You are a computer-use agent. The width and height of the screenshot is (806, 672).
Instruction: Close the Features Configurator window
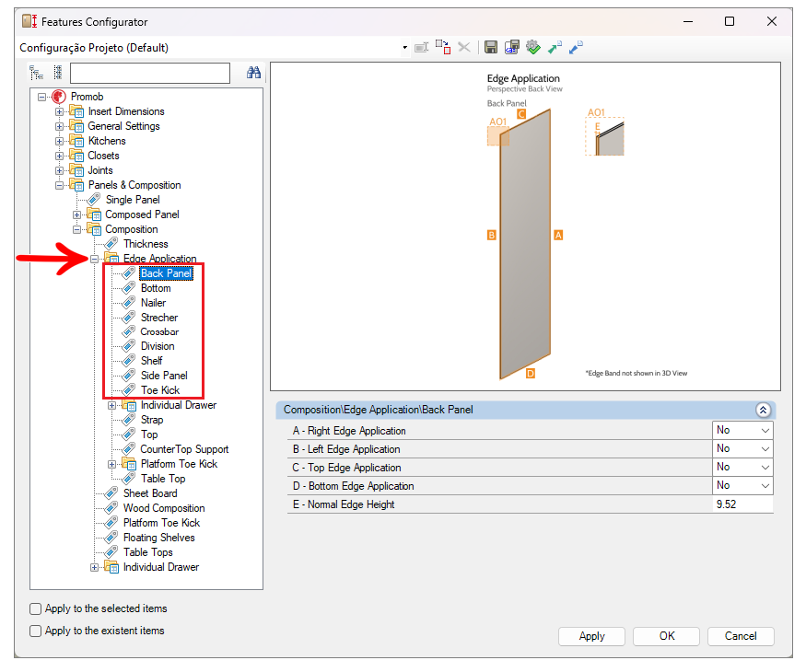(x=772, y=21)
